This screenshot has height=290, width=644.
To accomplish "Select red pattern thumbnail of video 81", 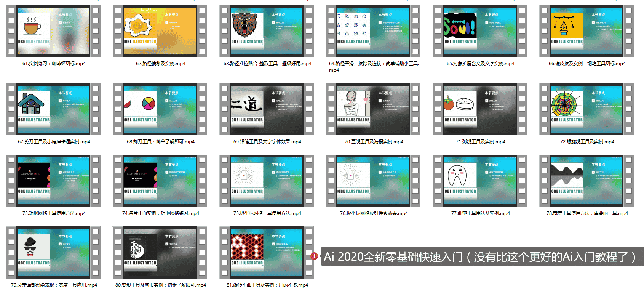I will pyautogui.click(x=267, y=252).
